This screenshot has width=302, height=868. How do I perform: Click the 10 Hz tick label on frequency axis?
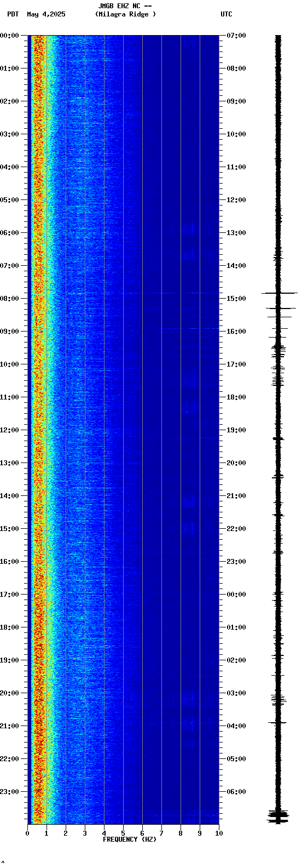tap(219, 833)
